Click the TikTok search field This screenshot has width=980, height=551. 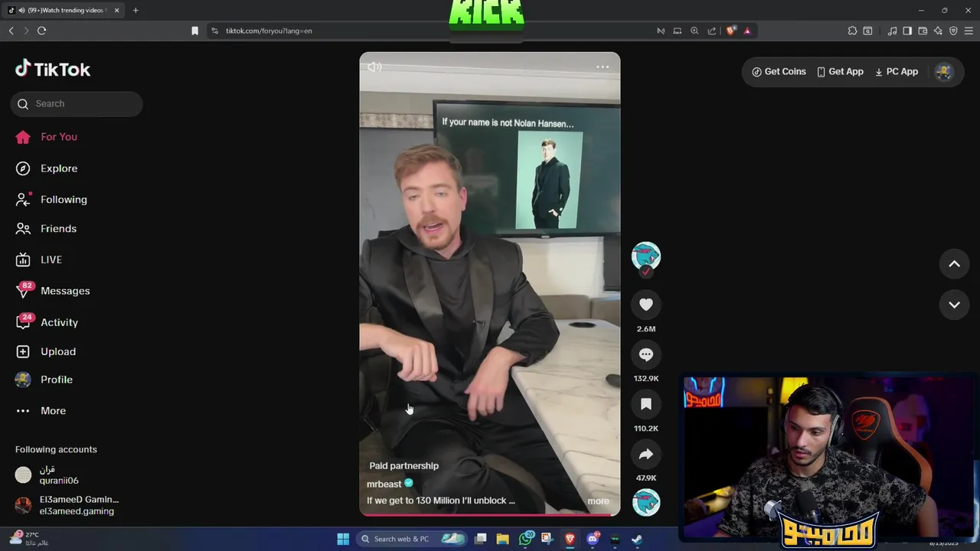[x=77, y=103]
